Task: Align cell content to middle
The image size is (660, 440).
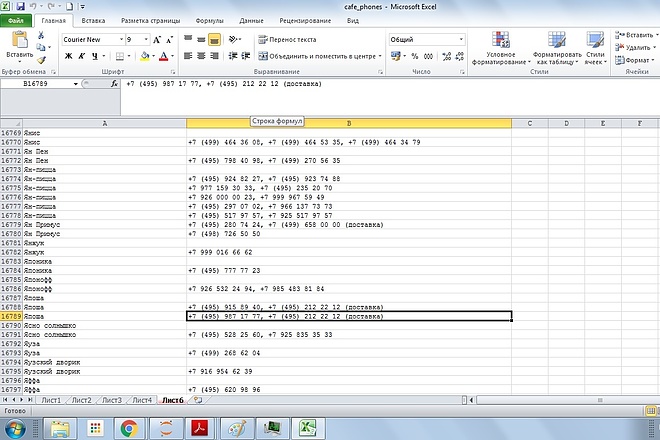Action: click(x=201, y=40)
